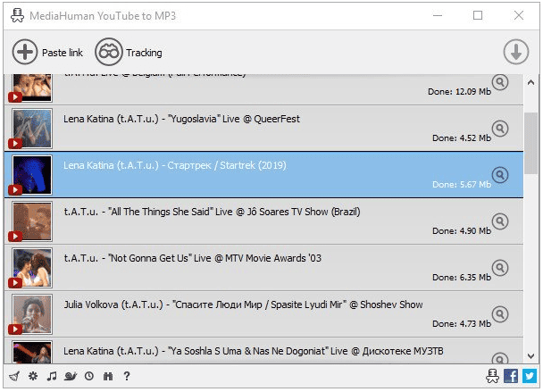Click YouTube badge on Startrek track
Viewport: 543px width, 392px height.
pyautogui.click(x=15, y=190)
